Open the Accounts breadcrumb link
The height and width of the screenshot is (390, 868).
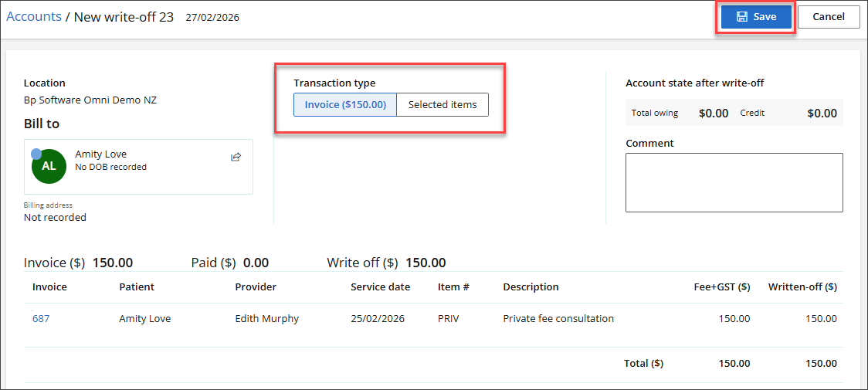[x=34, y=17]
